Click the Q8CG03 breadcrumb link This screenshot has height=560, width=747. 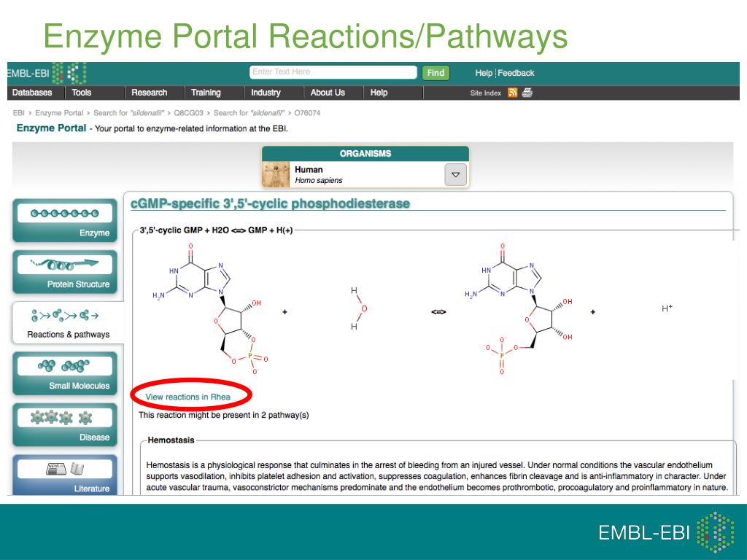(189, 113)
